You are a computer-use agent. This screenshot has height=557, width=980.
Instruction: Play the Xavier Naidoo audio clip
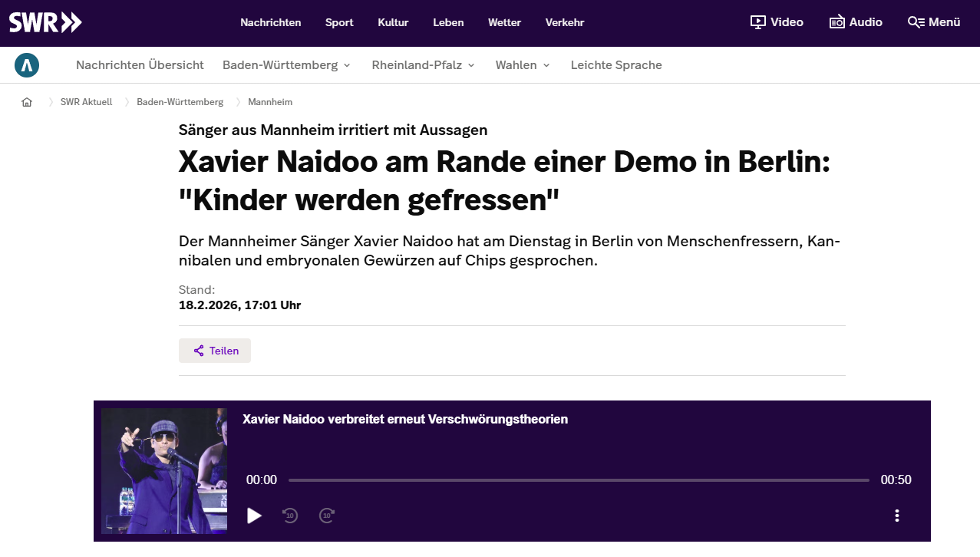click(x=255, y=516)
